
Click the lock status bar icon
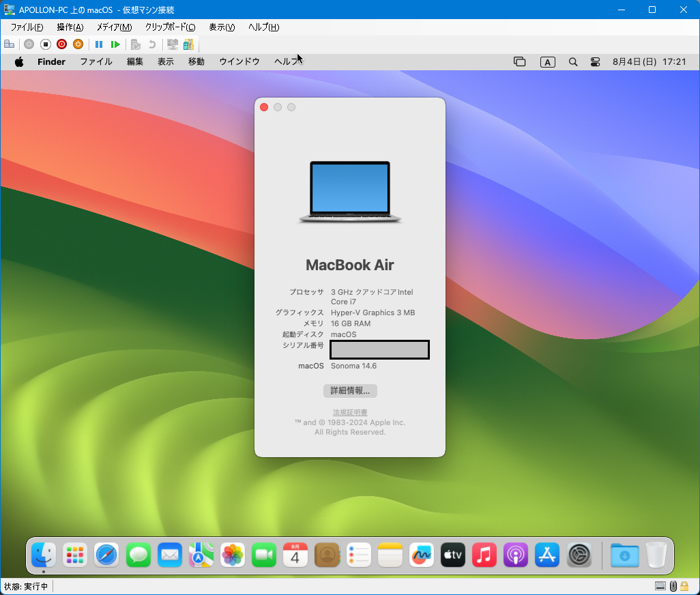[x=684, y=586]
